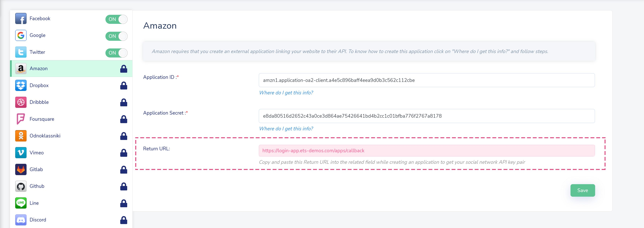Click the lock icon beside Dropbox
The height and width of the screenshot is (228, 644).
pos(124,85)
